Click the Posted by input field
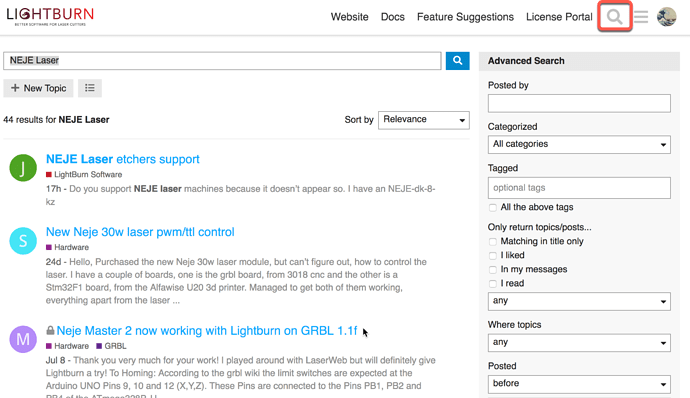 click(x=579, y=103)
